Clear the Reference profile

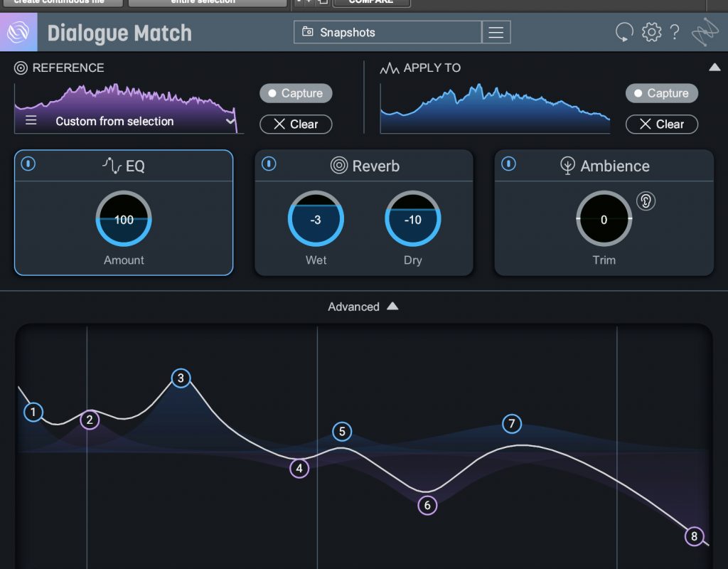coord(296,124)
